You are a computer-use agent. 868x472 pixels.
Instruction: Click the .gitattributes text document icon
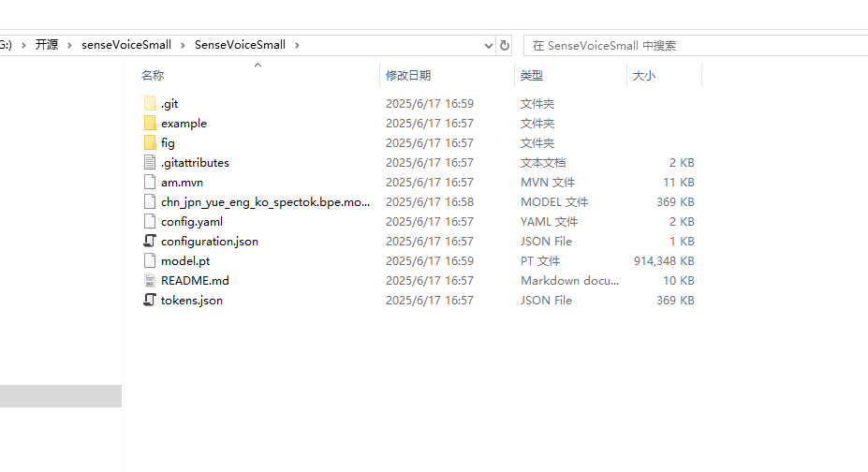pyautogui.click(x=150, y=162)
